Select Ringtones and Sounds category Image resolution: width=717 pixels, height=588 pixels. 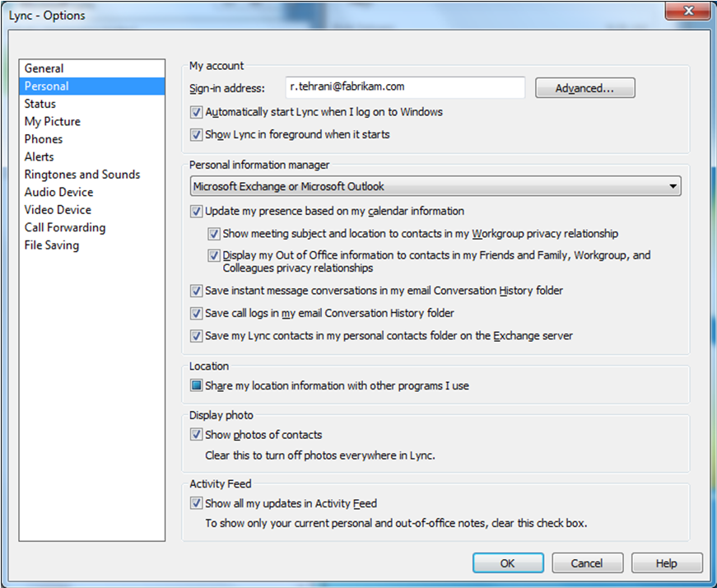pos(82,175)
